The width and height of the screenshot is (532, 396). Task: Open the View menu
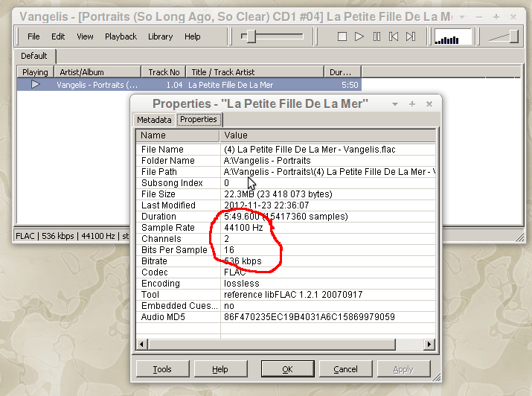pos(85,36)
